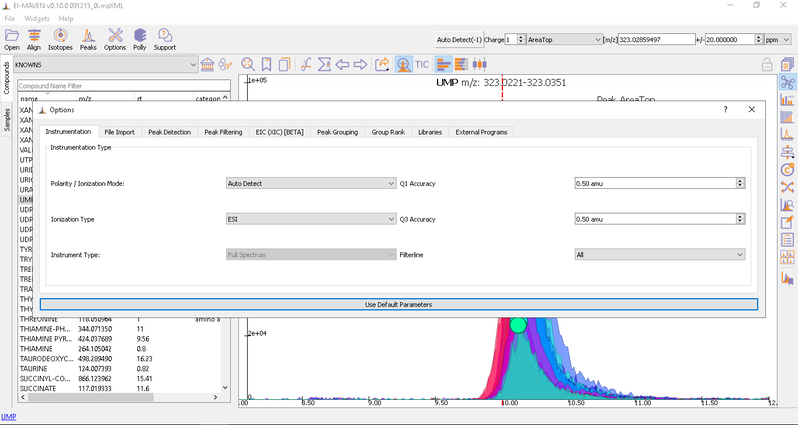
Task: Click the green peak circle marker on chart
Action: 518,325
